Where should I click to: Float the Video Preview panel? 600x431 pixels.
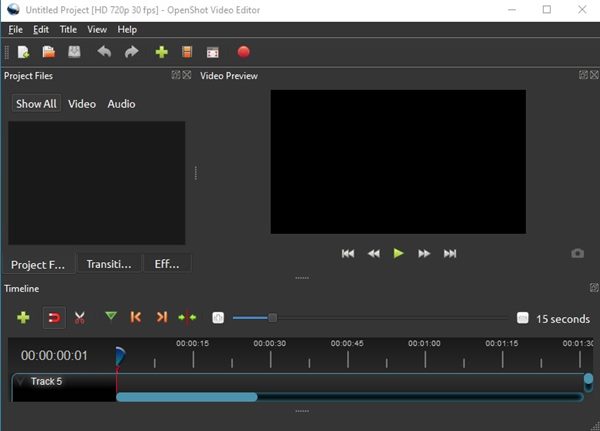click(x=583, y=75)
